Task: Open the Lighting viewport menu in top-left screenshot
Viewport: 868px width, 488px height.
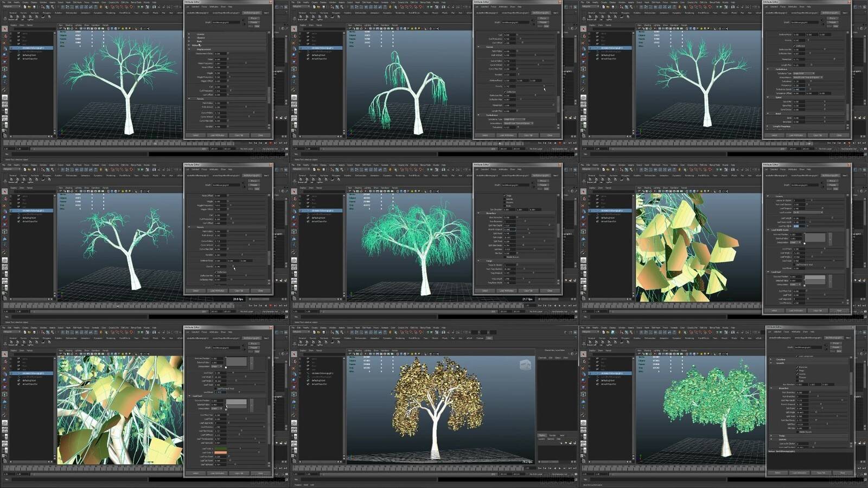Action: 78,25
